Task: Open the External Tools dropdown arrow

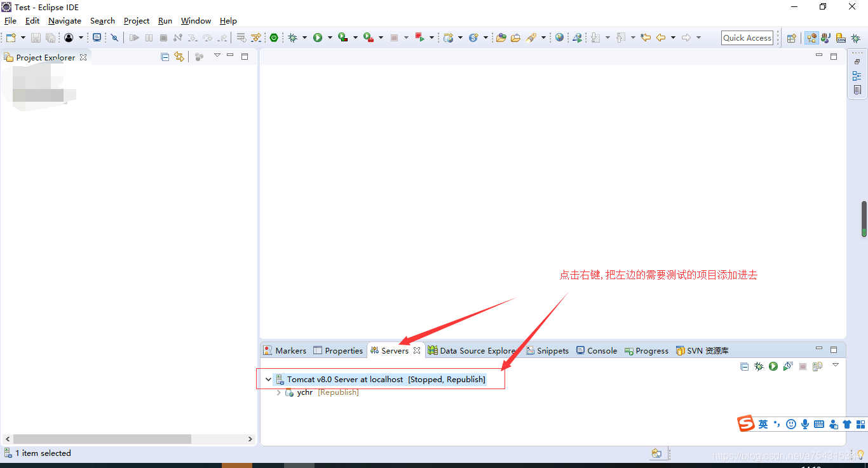Action: 381,38
